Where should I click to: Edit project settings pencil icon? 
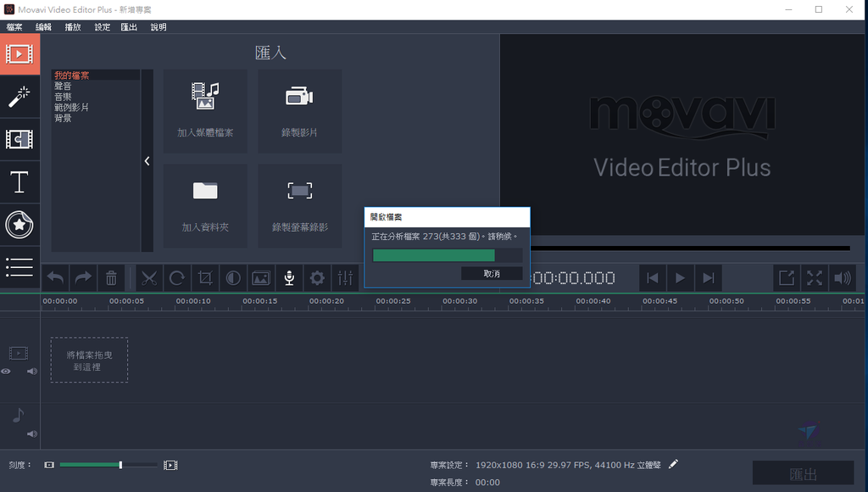[x=673, y=464]
